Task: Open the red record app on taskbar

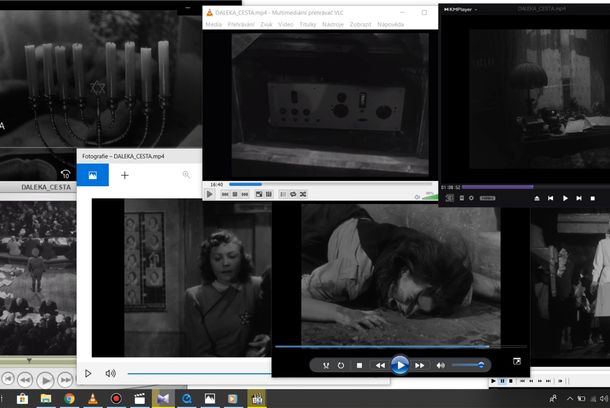Action: click(x=116, y=399)
